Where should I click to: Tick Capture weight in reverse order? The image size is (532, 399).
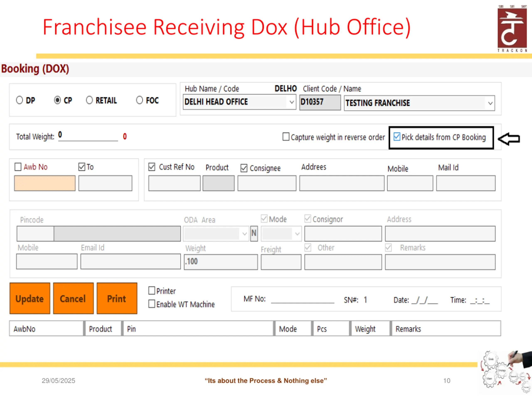[286, 137]
